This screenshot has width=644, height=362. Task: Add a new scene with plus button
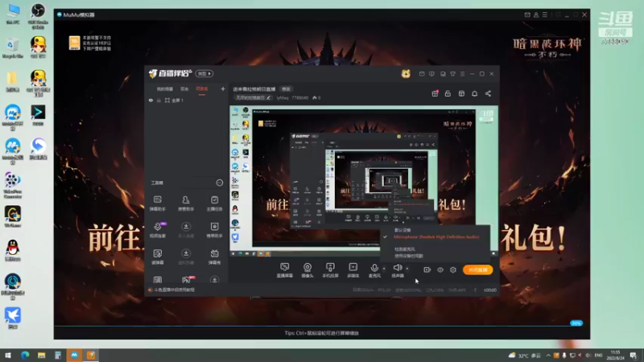click(x=223, y=88)
